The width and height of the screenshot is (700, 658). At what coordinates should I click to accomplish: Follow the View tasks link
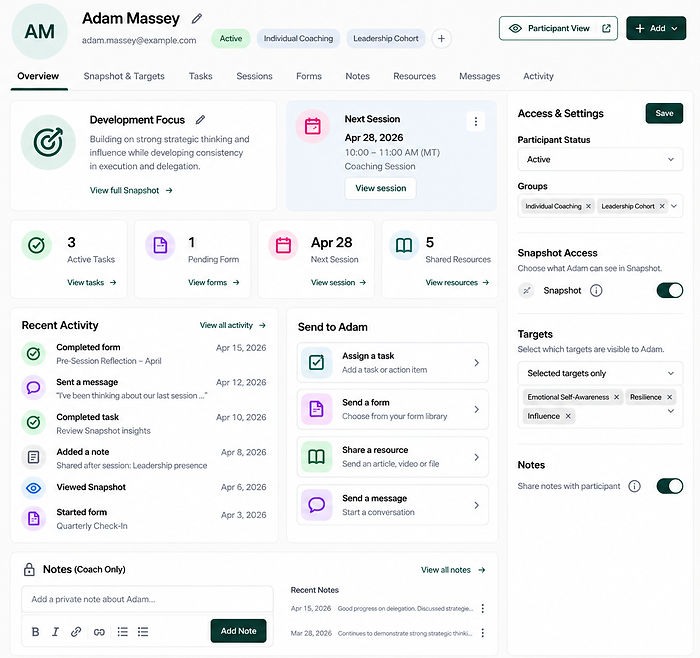click(92, 283)
